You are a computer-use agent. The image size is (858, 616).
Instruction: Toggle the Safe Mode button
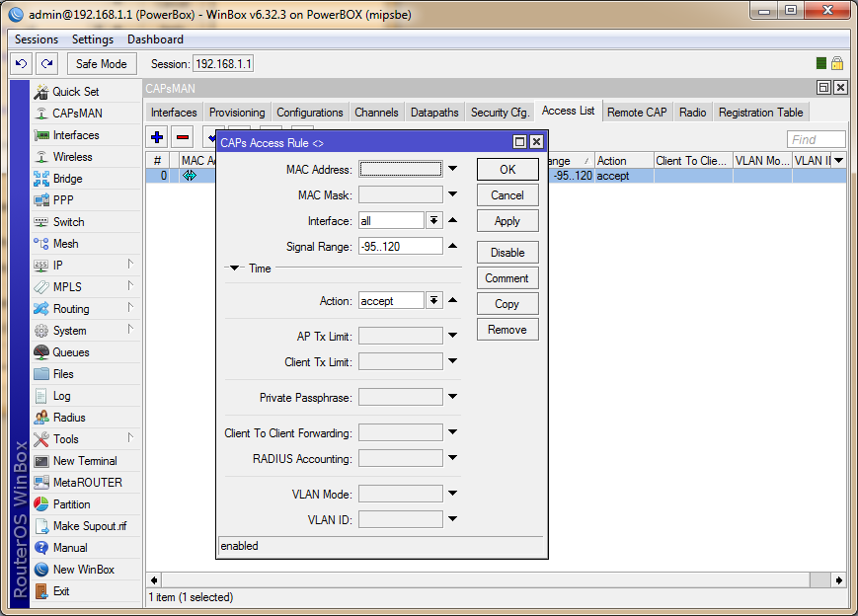(x=101, y=63)
